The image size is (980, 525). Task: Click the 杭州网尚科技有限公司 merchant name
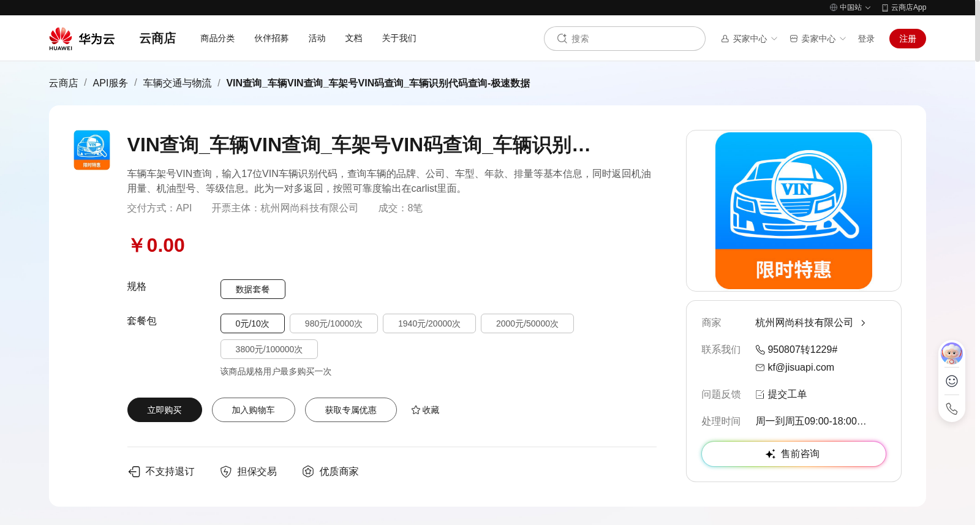click(x=804, y=323)
